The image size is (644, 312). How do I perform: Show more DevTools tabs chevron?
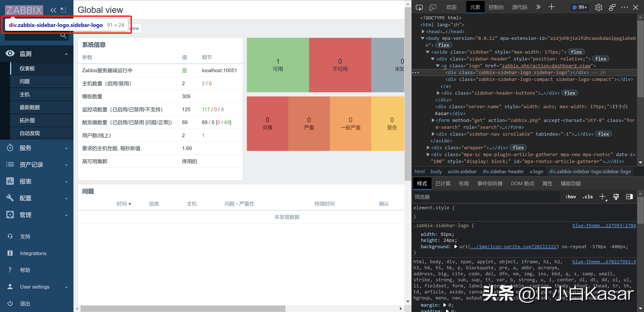coord(538,7)
